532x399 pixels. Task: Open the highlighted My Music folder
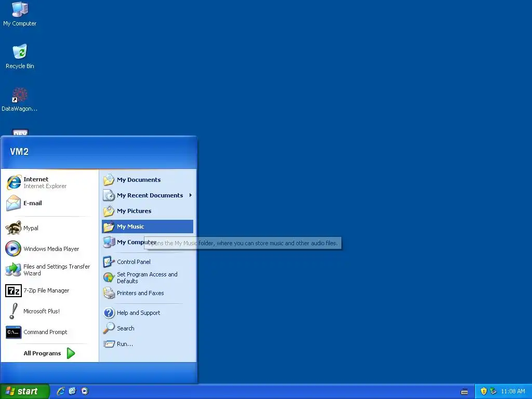coord(148,227)
